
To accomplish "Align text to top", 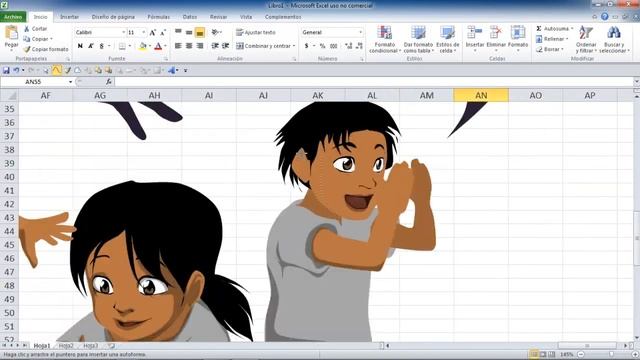I will [x=178, y=32].
